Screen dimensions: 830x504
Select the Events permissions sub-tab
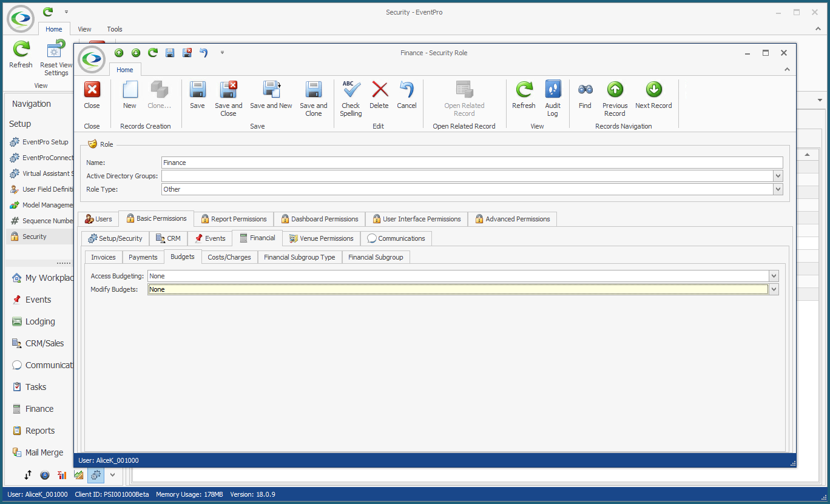tap(210, 238)
